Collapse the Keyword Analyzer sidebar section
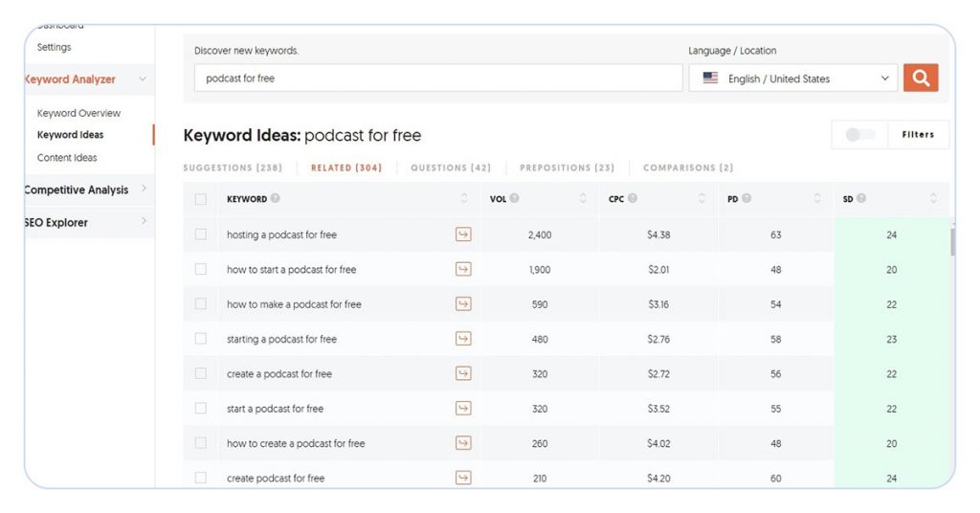Viewport: 980px width, 513px height. (x=143, y=79)
